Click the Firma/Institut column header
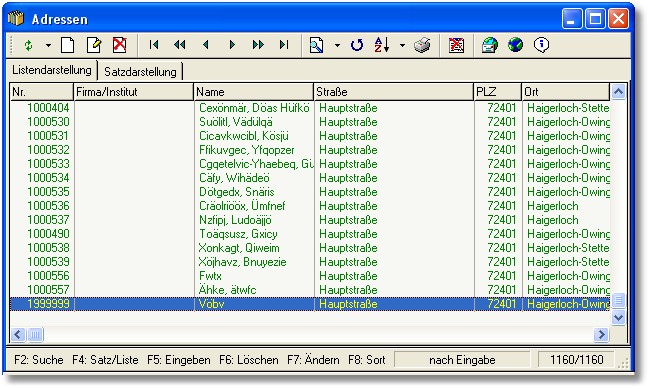This screenshot has width=649, height=389. [133, 92]
